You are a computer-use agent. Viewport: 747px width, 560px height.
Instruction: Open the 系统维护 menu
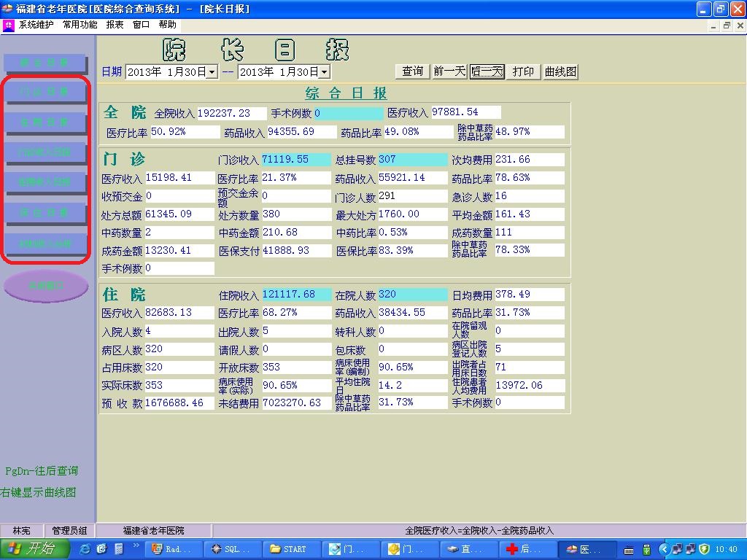[36, 25]
